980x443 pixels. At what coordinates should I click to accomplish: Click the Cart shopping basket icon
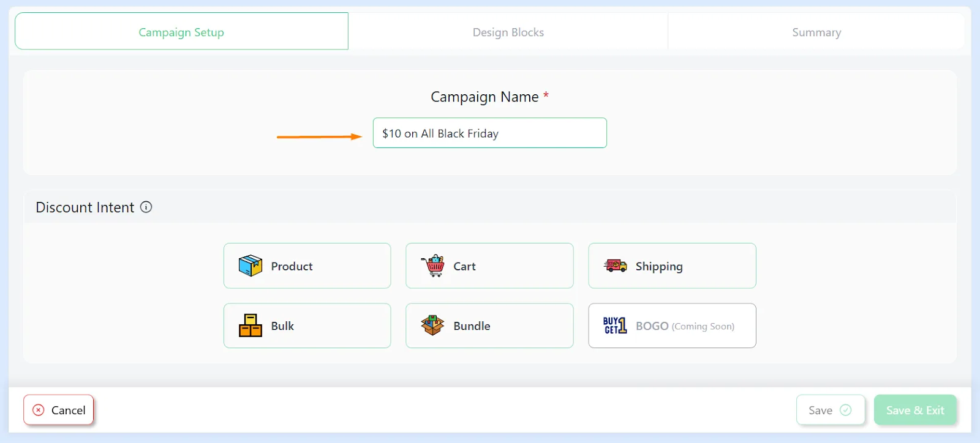click(x=433, y=266)
